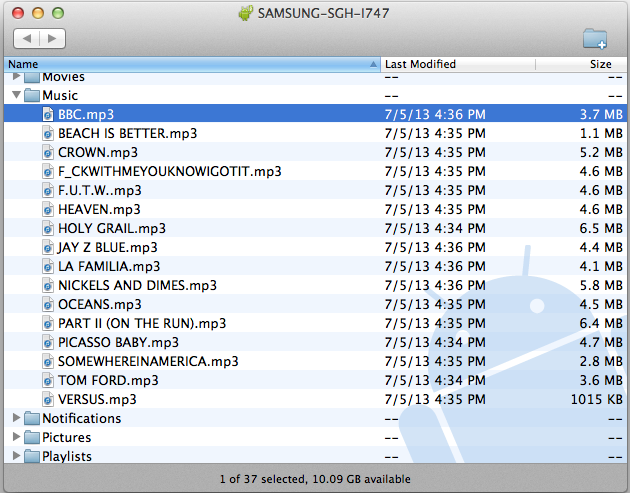Screen dimensions: 630x493
Task: Expand the Movies folder triangle
Action: coord(16,76)
